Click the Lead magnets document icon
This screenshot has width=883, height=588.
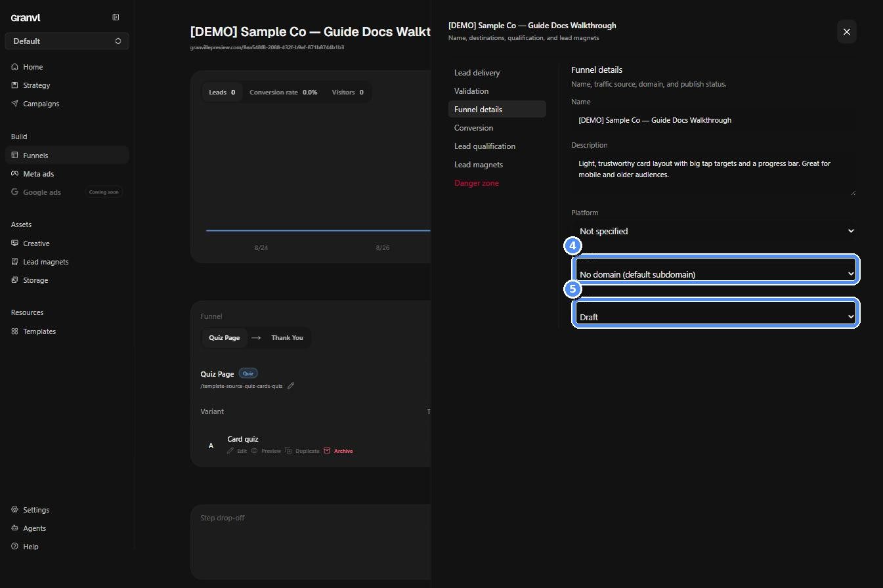(x=14, y=262)
